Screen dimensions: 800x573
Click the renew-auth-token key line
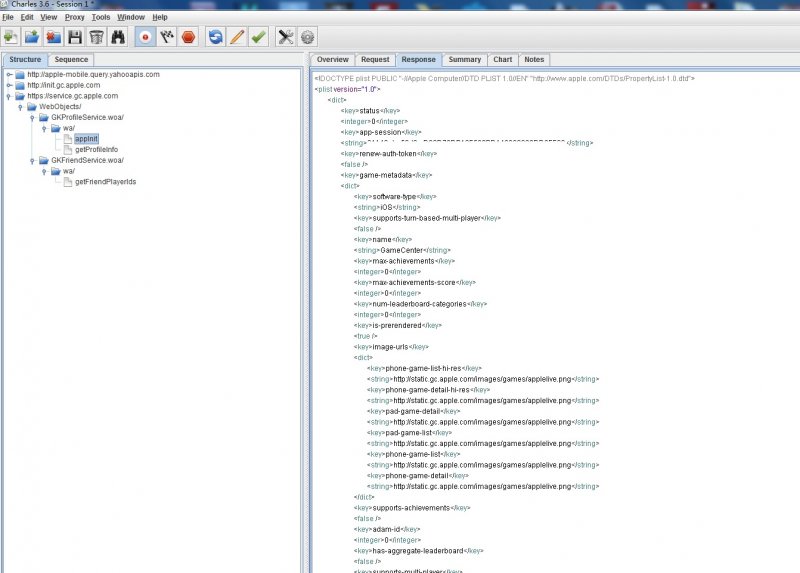point(389,154)
